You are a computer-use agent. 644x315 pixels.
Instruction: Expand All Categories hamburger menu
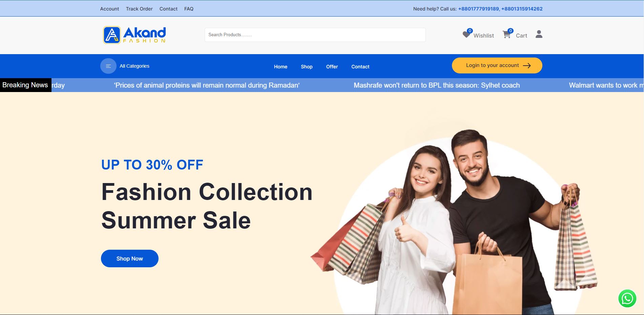click(x=108, y=66)
